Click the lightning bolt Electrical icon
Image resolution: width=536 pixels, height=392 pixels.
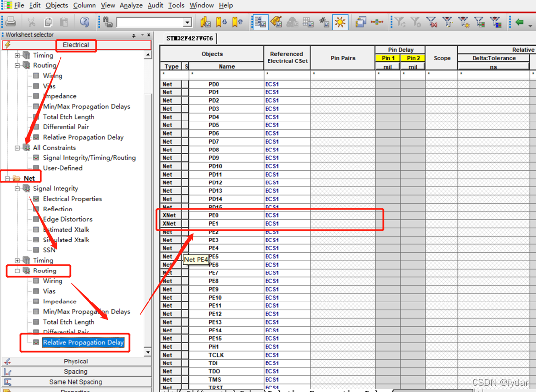click(x=8, y=45)
